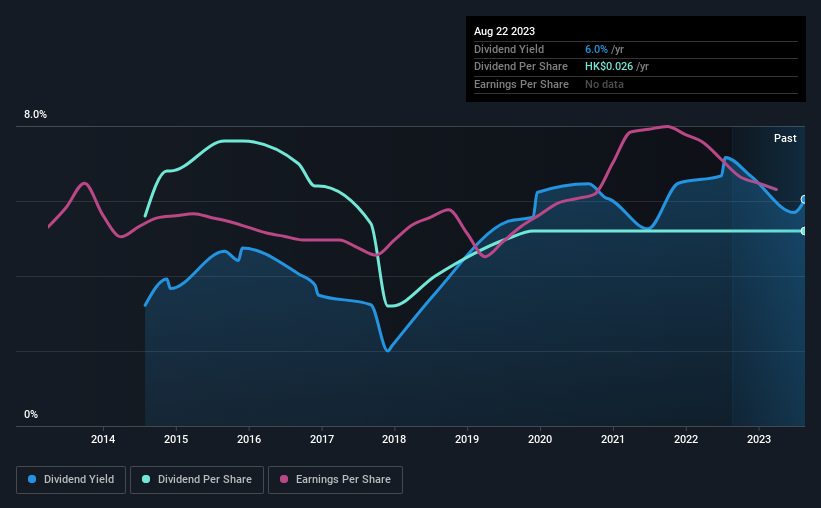Select the teal Dividend Per Share endpoint marker
The width and height of the screenshot is (821, 508).
(804, 231)
